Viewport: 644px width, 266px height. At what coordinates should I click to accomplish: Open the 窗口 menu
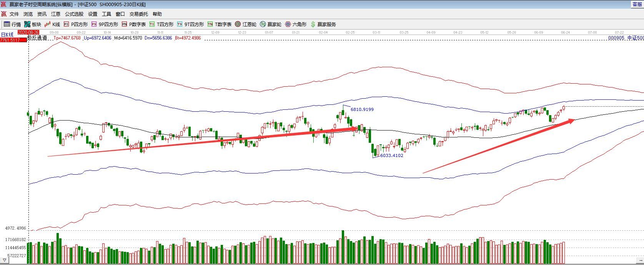[120, 14]
